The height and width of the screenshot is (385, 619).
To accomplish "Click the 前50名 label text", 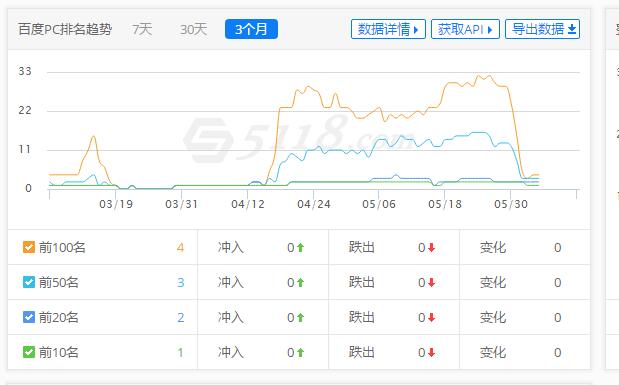I will click(x=58, y=282).
